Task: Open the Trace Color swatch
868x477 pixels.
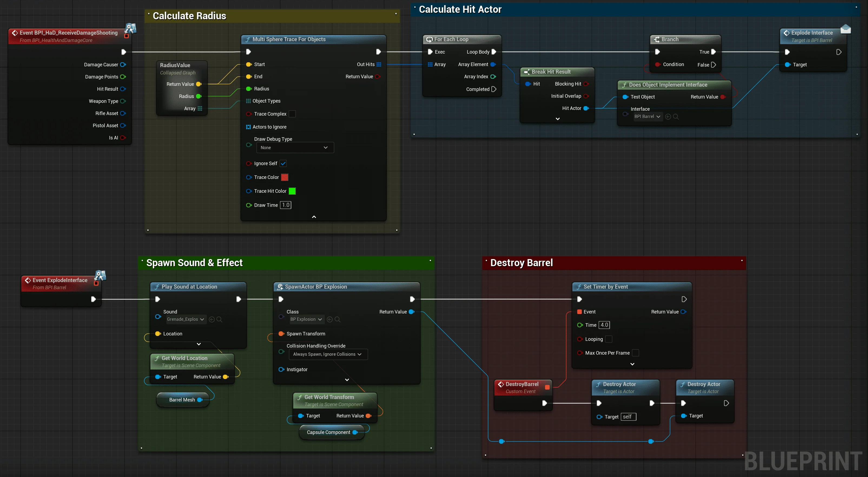Action: click(284, 177)
